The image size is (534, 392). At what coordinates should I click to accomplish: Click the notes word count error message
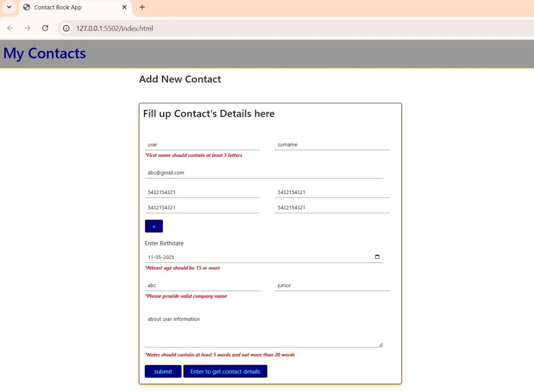coord(220,355)
